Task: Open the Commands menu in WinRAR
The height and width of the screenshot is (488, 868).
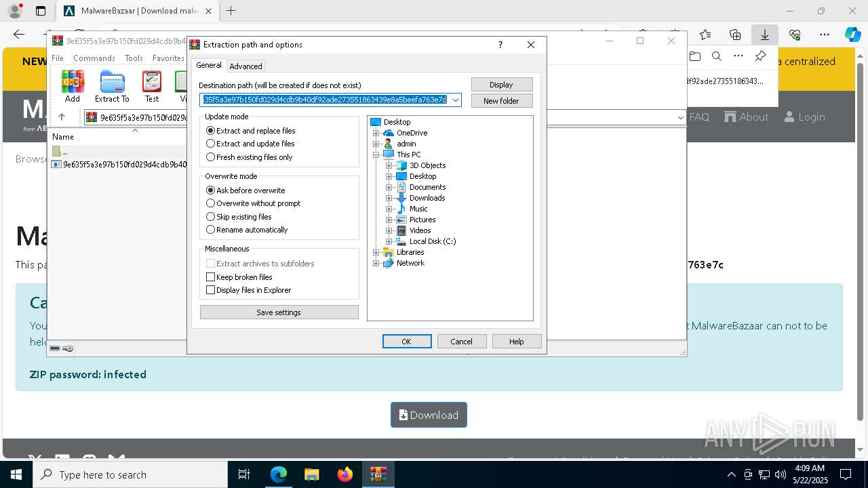Action: point(94,58)
